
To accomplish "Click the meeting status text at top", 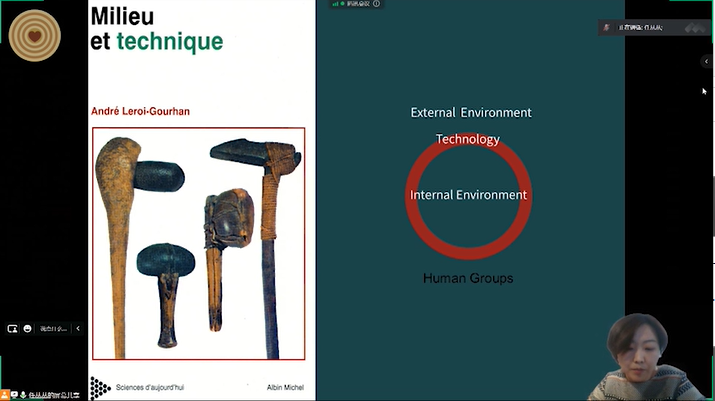I will 358,4.
